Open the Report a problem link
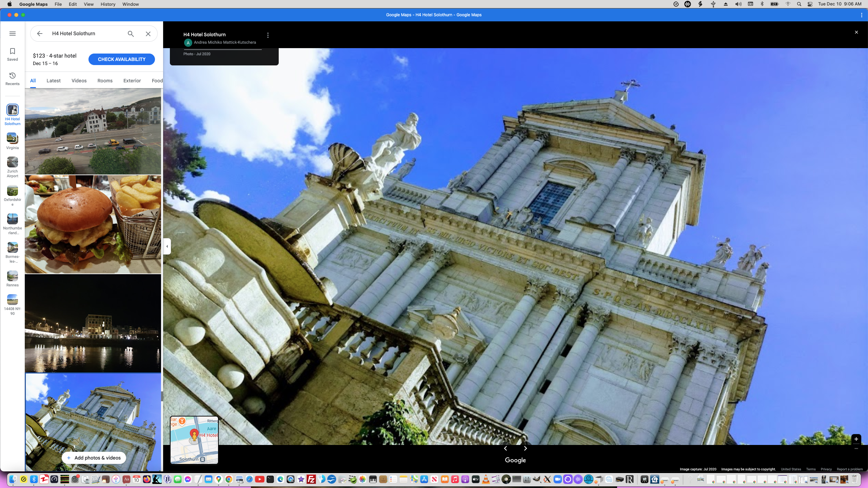 [850, 469]
